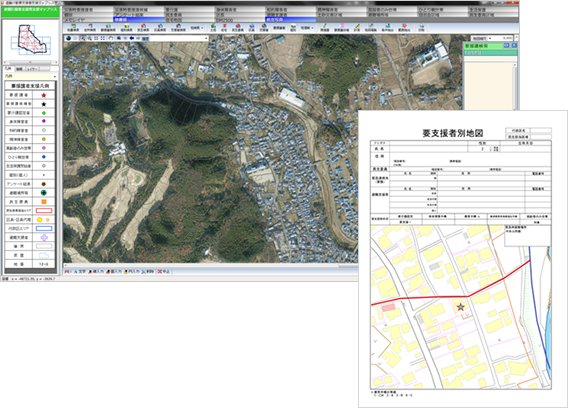Toggle the メモレイヤ layer cell
The width and height of the screenshot is (568, 408).
[88, 20]
